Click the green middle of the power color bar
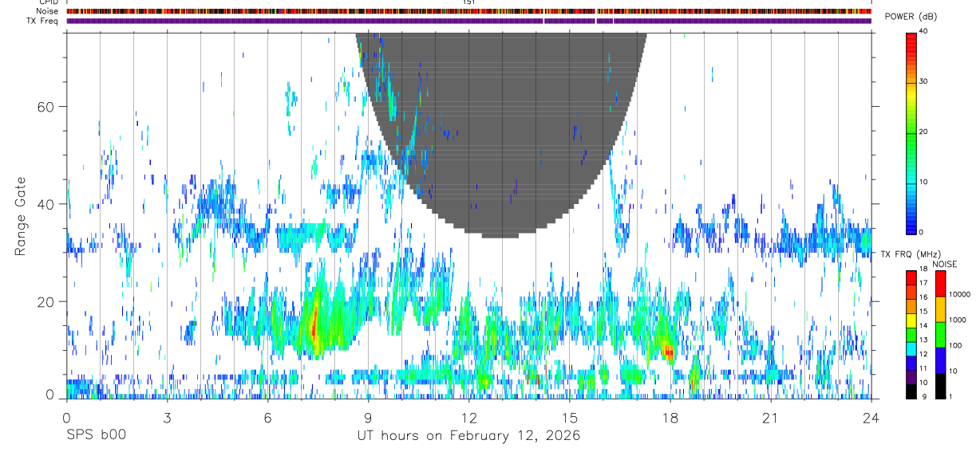This screenshot has height=452, width=980. (911, 140)
